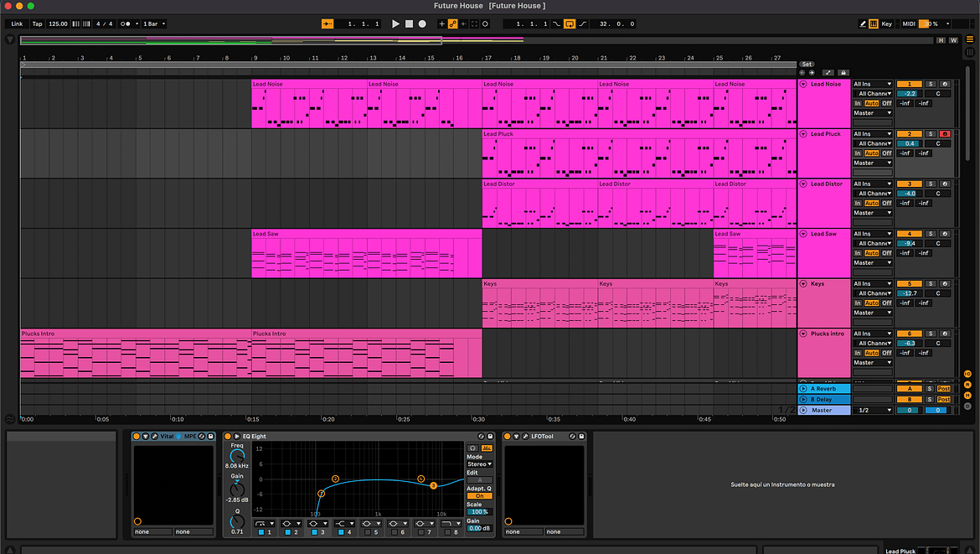Image resolution: width=980 pixels, height=554 pixels.
Task: Open the Vital plug-in wrench icon
Action: [155, 436]
